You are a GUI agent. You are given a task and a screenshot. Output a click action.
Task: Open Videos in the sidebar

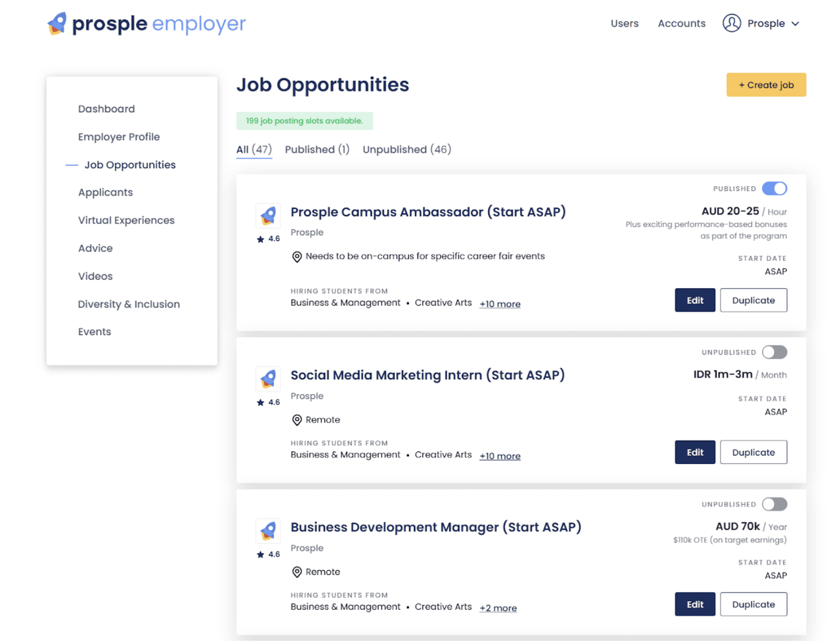[95, 276]
